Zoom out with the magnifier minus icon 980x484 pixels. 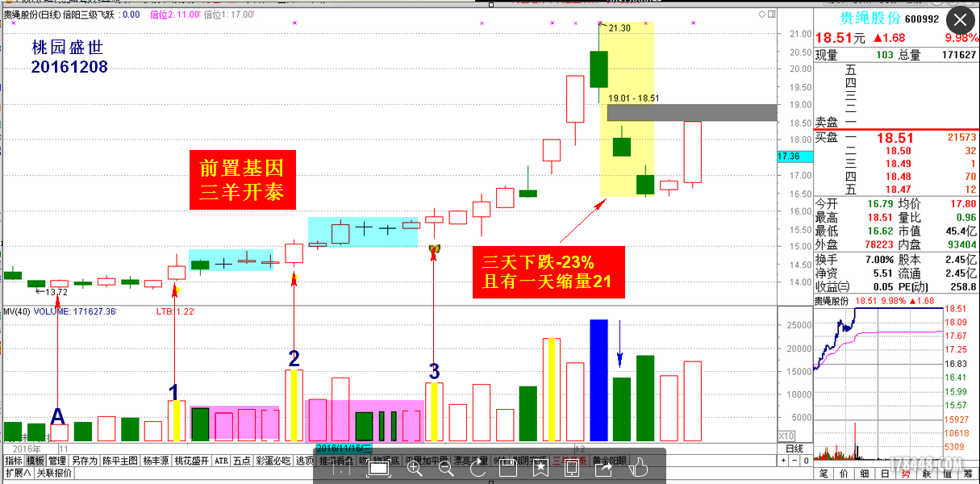pos(446,467)
